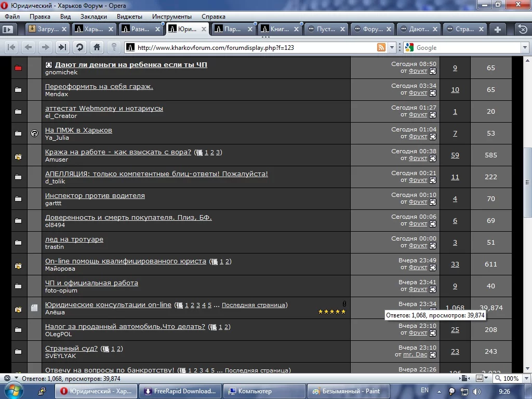Open thread аттестат Webmoney и нотариусы
Viewport: 532px width, 399px height.
(x=104, y=108)
